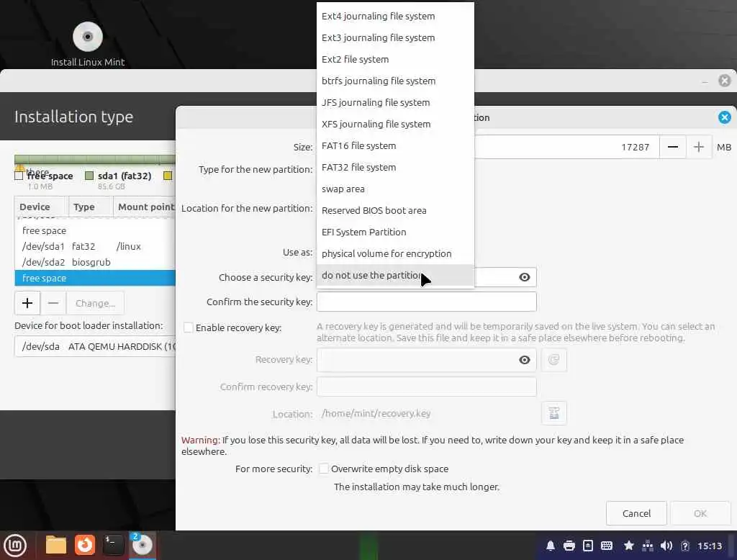Enable the recovery key checkbox
Image resolution: width=737 pixels, height=560 pixels.
188,328
